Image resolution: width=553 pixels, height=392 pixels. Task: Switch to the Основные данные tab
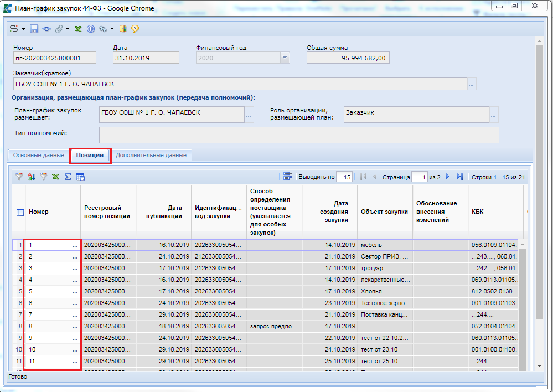[38, 156]
